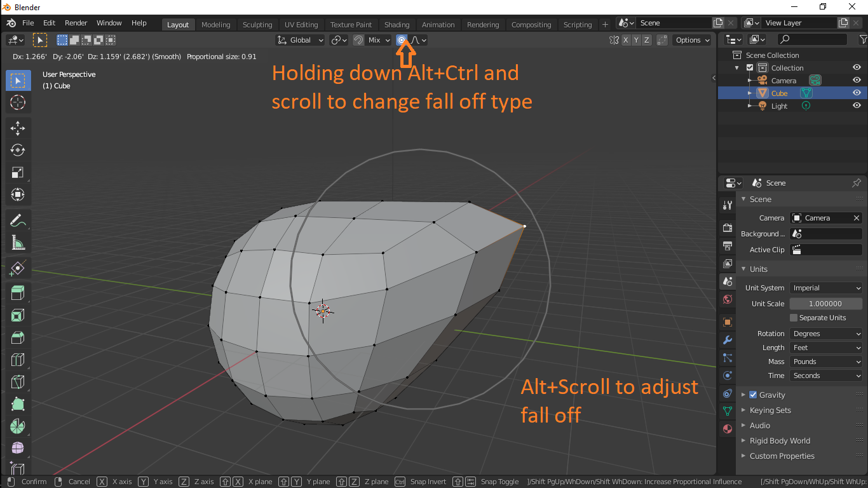Viewport: 868px width, 488px height.
Task: Open the Unit System Imperial dropdown
Action: pos(826,288)
